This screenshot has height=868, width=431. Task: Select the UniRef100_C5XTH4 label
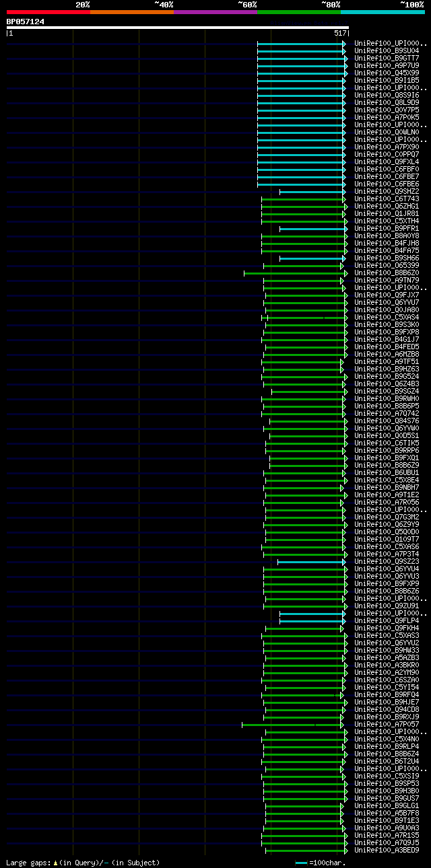387,221
